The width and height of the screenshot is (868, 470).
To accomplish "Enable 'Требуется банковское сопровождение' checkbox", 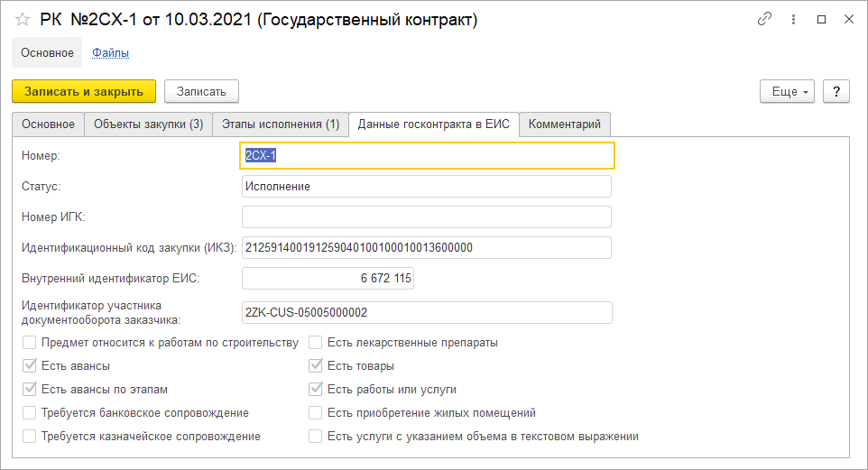I will 30,413.
